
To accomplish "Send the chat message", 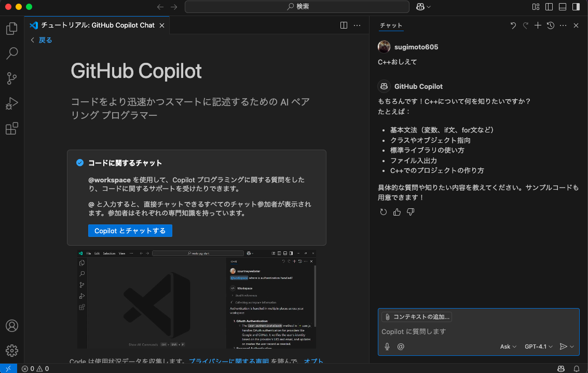I will click(x=563, y=347).
